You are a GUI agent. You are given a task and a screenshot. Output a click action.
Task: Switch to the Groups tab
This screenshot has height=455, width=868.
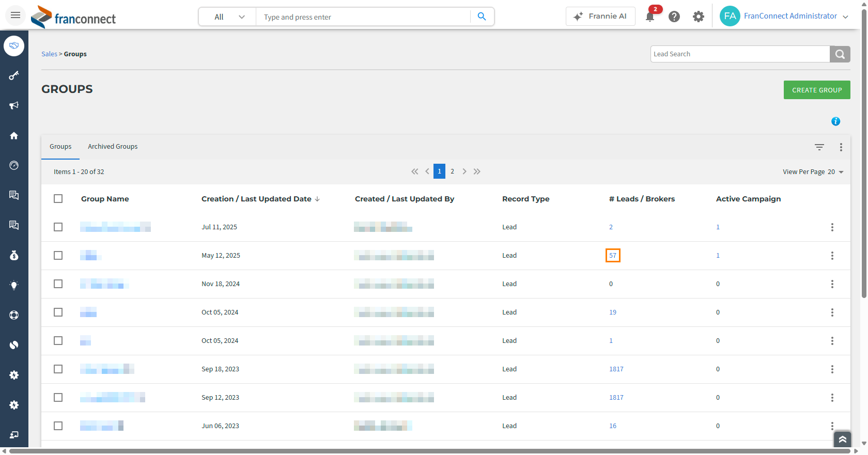pyautogui.click(x=60, y=147)
